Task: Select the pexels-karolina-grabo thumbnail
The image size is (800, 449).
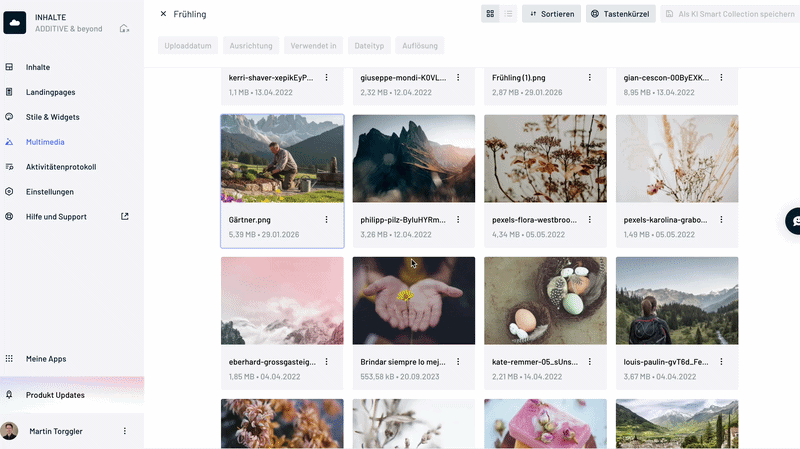Action: tap(677, 159)
